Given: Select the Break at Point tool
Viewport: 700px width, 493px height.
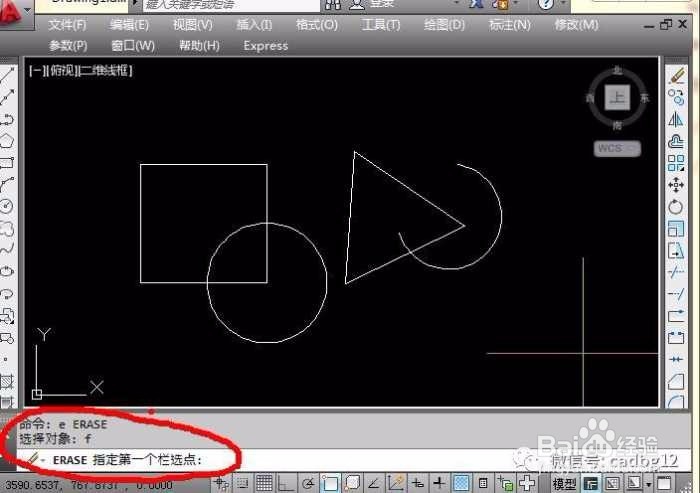Looking at the screenshot, I should [x=676, y=316].
